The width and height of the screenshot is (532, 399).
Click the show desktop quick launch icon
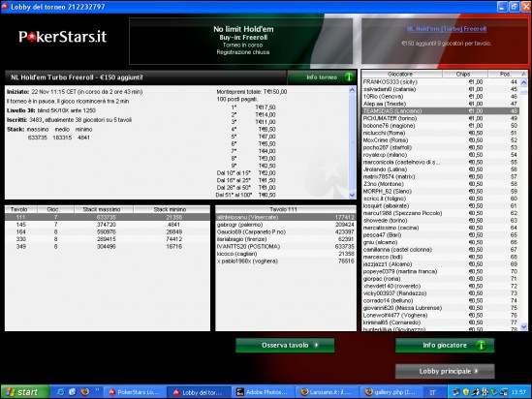click(73, 392)
